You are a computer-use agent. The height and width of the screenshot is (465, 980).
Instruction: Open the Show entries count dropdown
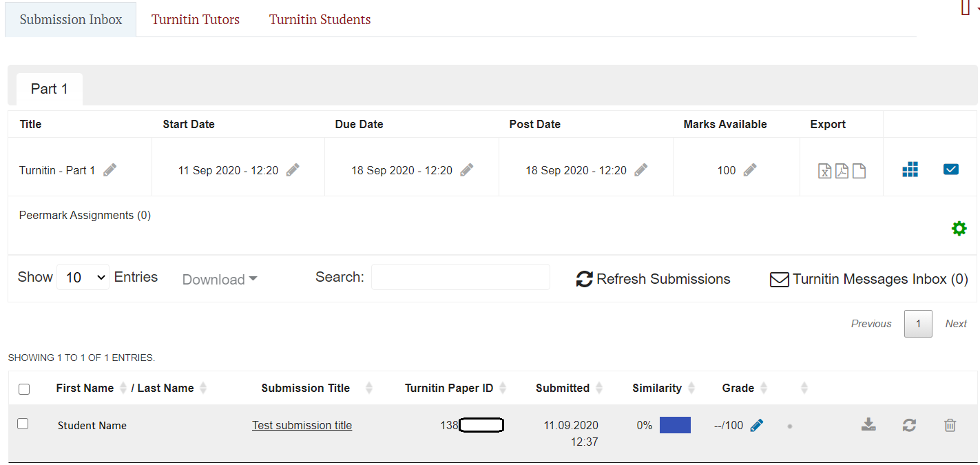coord(83,277)
